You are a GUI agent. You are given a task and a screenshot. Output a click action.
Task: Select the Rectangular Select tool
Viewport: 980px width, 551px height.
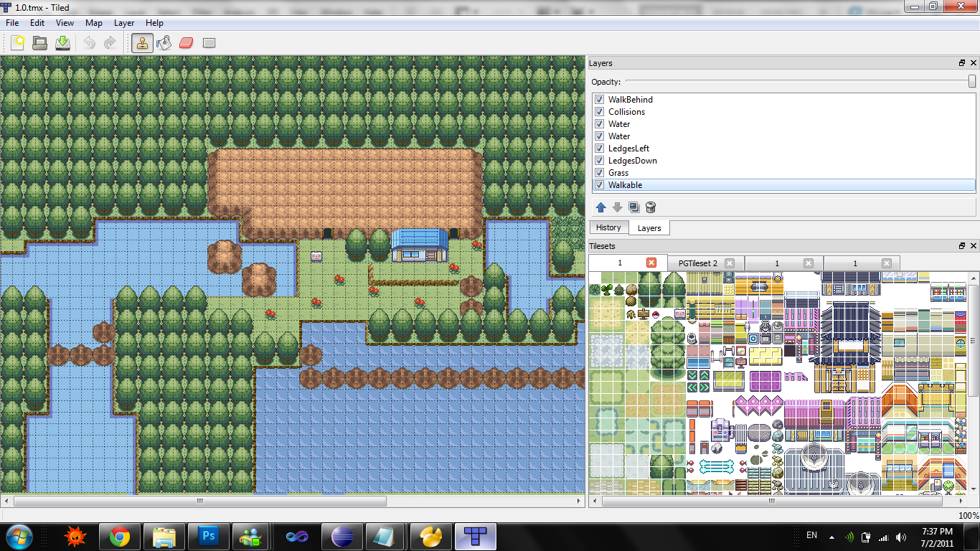point(209,43)
